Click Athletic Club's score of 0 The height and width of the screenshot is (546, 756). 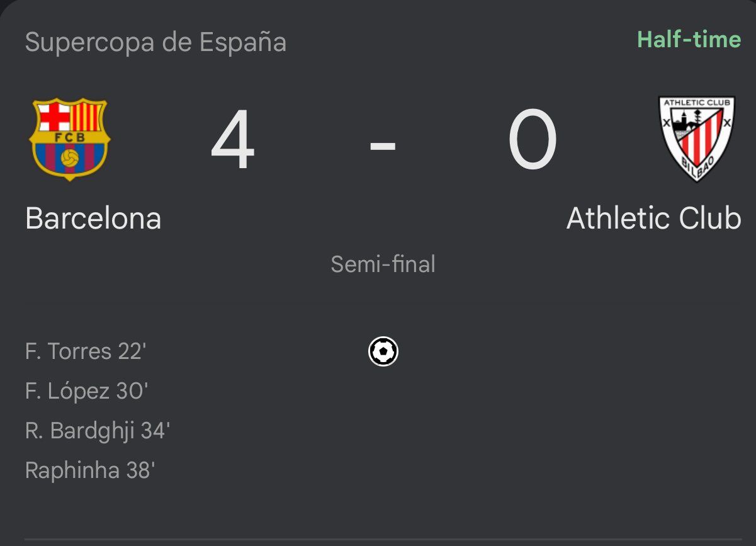click(x=532, y=140)
